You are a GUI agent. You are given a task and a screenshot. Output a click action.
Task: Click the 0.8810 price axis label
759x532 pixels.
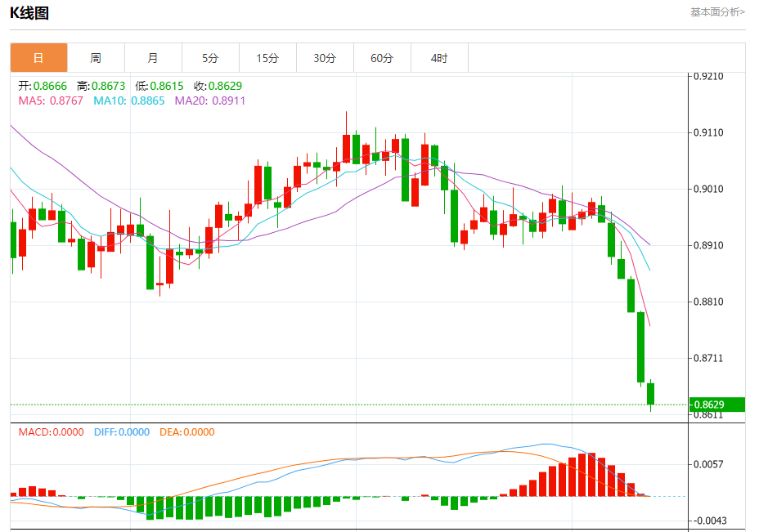pyautogui.click(x=708, y=302)
